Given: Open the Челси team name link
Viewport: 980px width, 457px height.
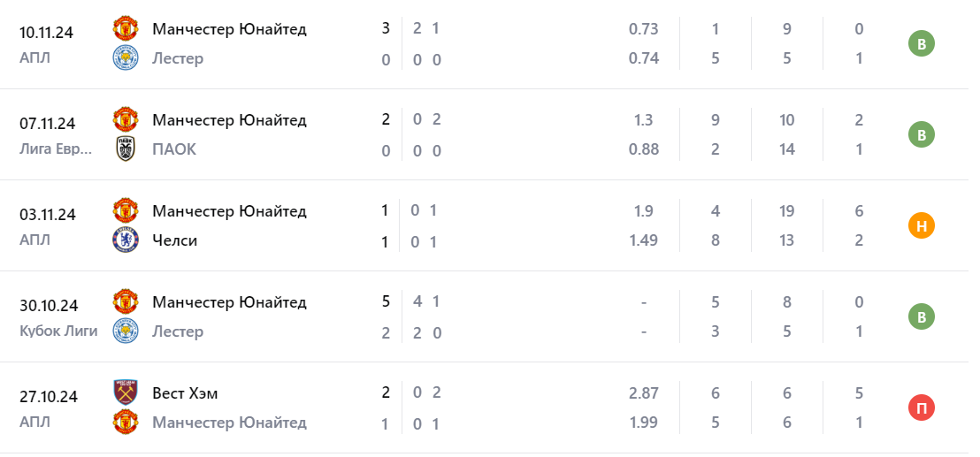Looking at the screenshot, I should pos(174,240).
